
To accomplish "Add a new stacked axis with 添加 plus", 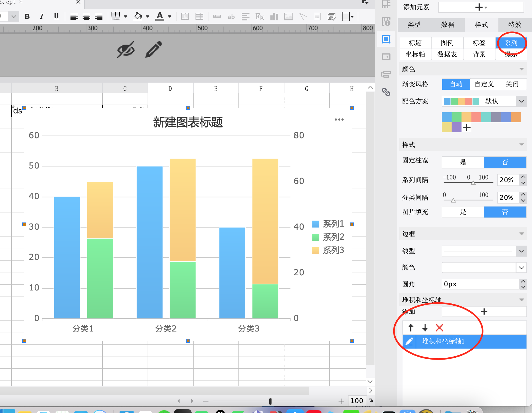I will [x=484, y=312].
